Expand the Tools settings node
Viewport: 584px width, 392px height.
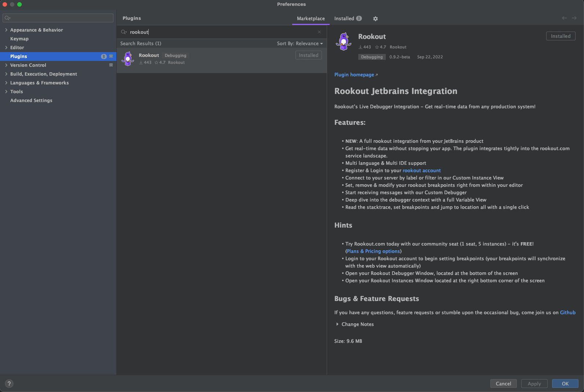coord(6,91)
